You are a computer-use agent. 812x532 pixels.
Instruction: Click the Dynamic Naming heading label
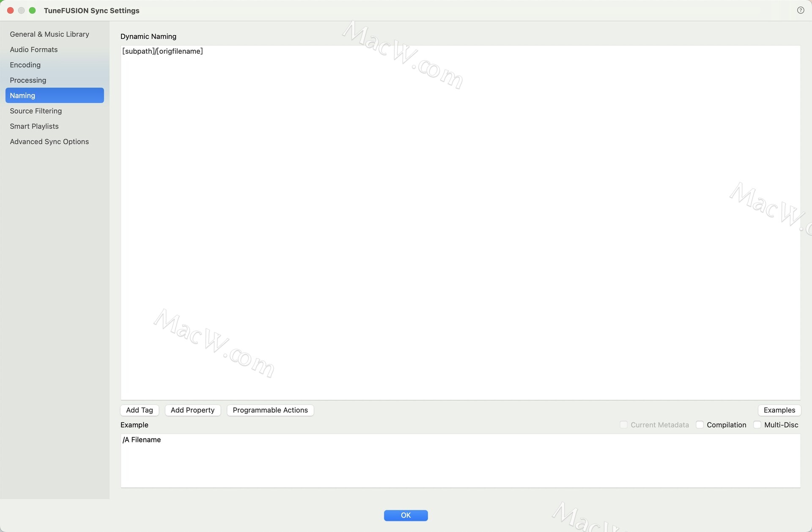click(x=148, y=36)
